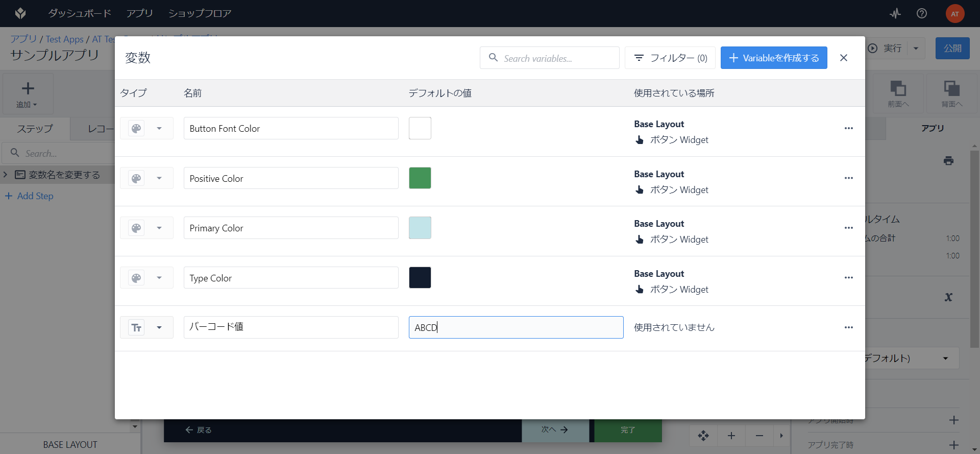Click the print icon in side panel
980x454 pixels.
[948, 161]
